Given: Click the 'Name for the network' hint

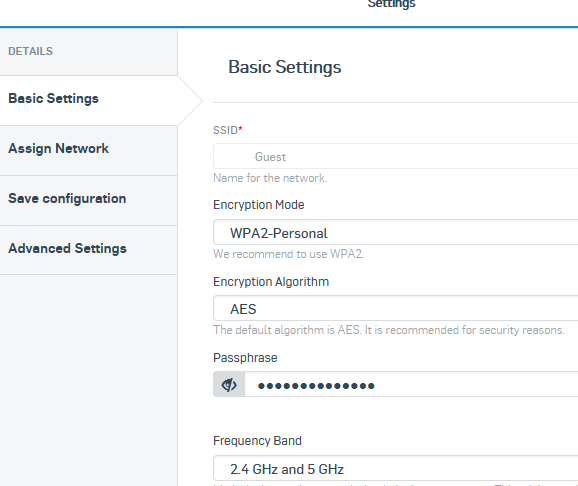Looking at the screenshot, I should click(x=270, y=178).
